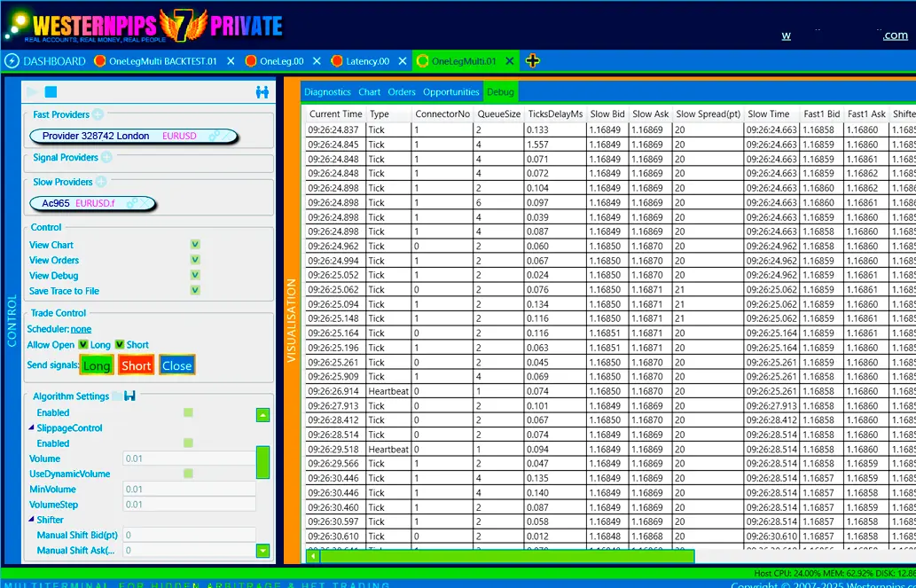Toggle the View Chart checkbox
The height and width of the screenshot is (588, 916).
click(x=195, y=244)
